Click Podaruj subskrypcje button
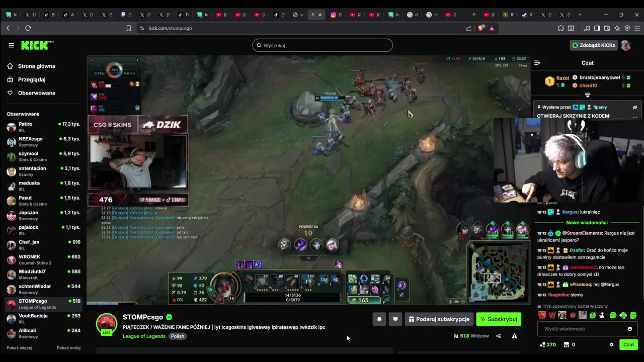The image size is (644, 362). tap(439, 319)
